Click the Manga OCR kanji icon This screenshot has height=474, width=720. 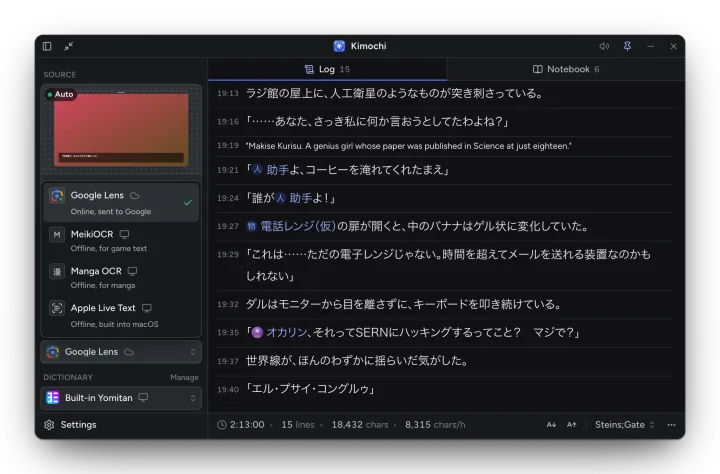[x=57, y=271]
